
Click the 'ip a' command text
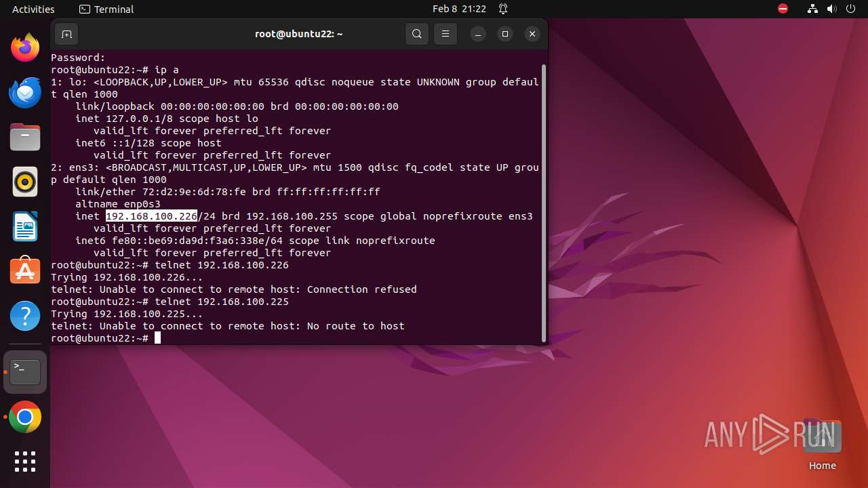coord(167,70)
